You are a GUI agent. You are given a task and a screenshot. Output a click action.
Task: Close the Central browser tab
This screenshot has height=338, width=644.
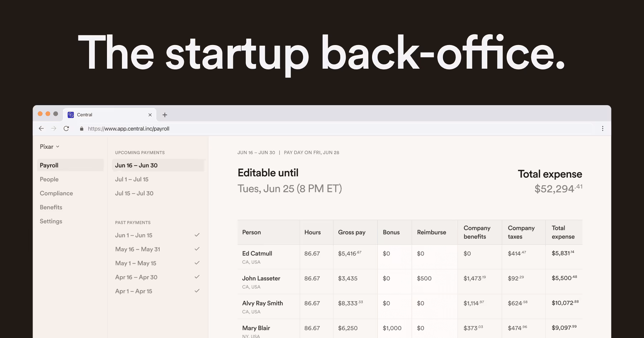click(150, 115)
